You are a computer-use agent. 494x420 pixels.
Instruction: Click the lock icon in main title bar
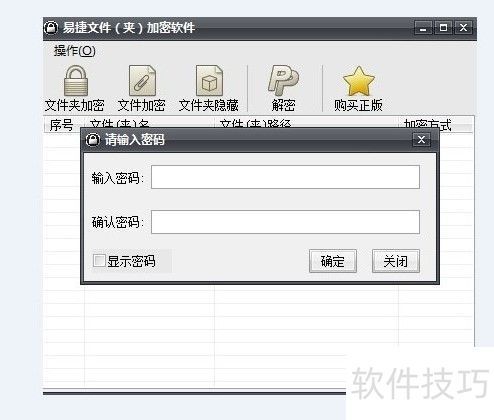point(51,27)
